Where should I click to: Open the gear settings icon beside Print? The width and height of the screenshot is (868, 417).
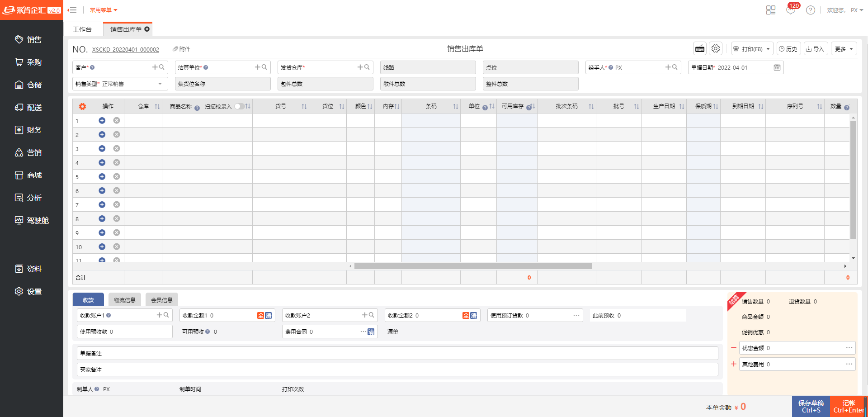coord(715,49)
